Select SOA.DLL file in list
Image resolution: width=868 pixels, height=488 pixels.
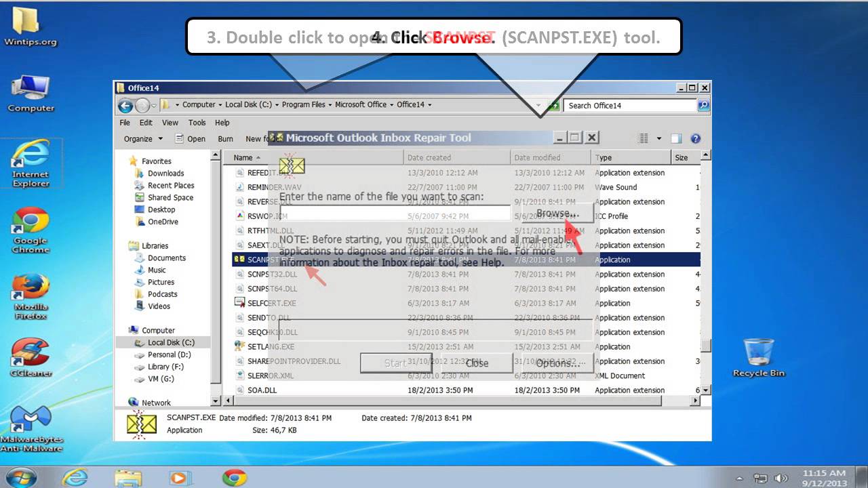[262, 390]
